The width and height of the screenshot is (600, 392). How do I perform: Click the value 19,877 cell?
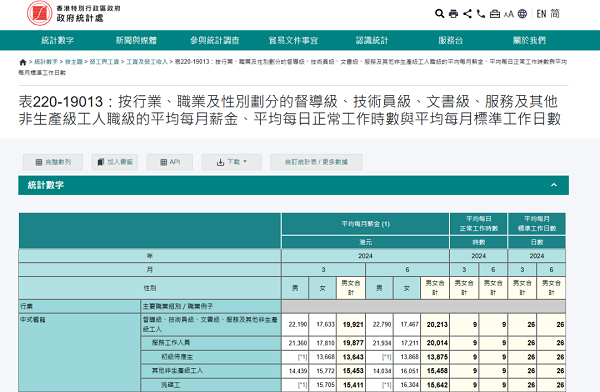tap(351, 343)
